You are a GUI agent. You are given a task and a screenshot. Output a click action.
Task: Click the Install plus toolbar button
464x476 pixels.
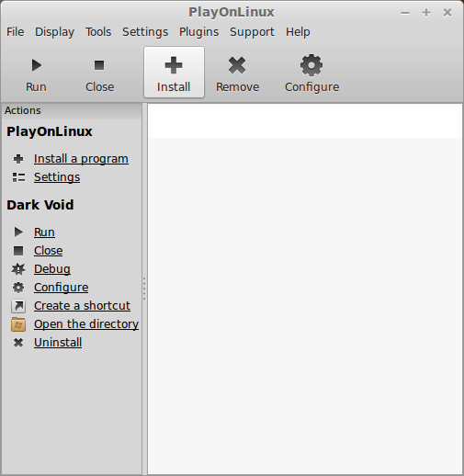coord(174,73)
